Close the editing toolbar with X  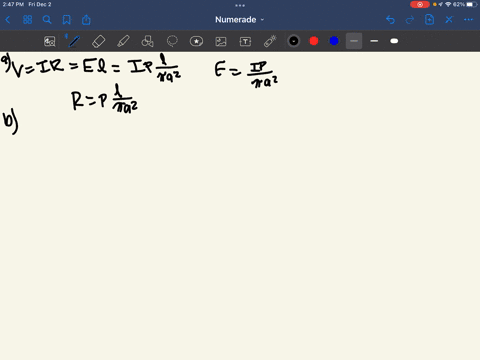click(x=449, y=20)
